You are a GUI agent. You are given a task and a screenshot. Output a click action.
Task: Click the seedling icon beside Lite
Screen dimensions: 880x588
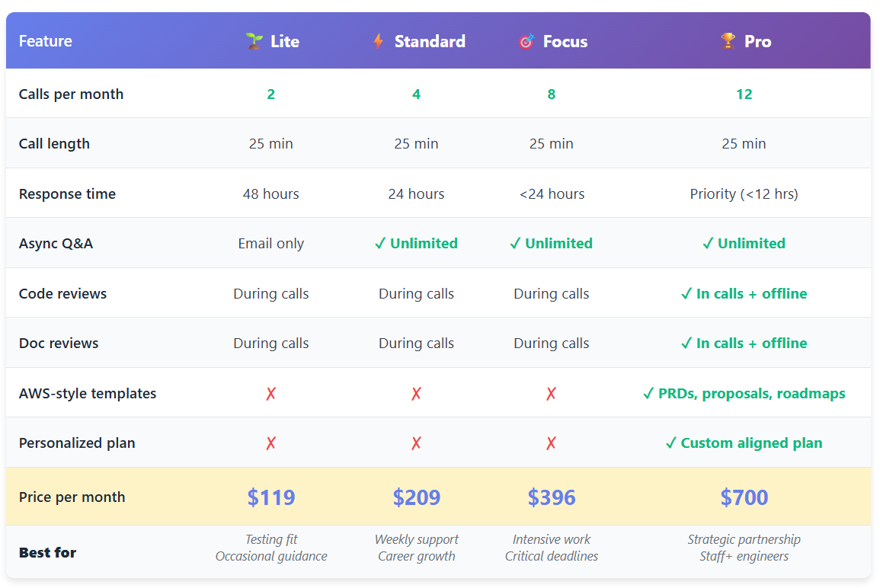(x=254, y=41)
